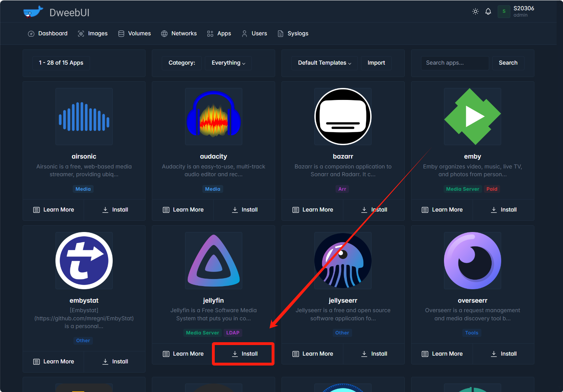
Task: Click the S20306 user avatar
Action: coord(504,12)
